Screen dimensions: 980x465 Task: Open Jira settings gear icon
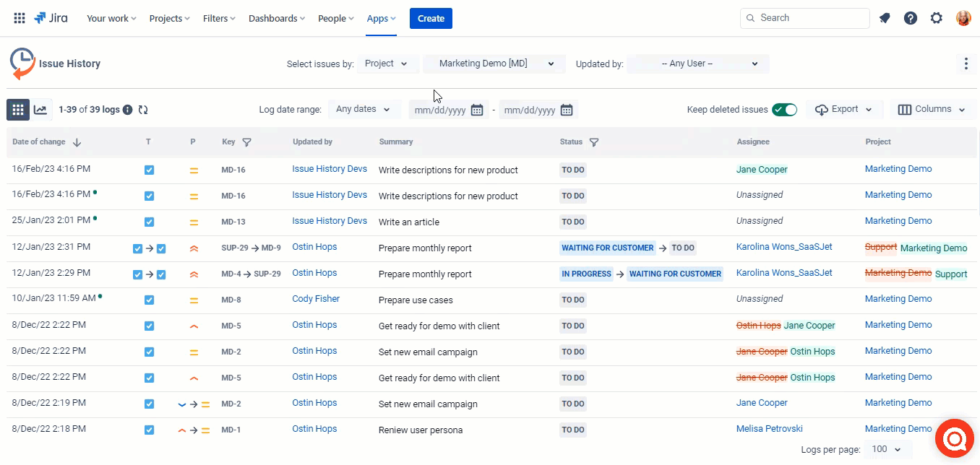pyautogui.click(x=937, y=18)
